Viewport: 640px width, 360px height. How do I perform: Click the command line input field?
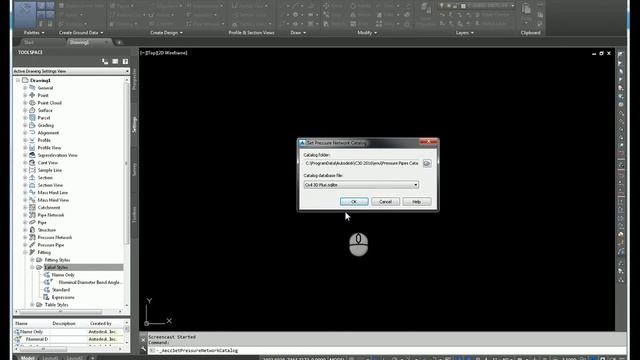[386, 351]
